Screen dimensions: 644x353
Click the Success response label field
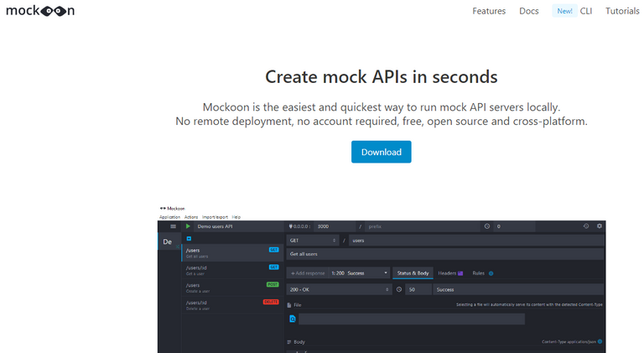click(518, 289)
